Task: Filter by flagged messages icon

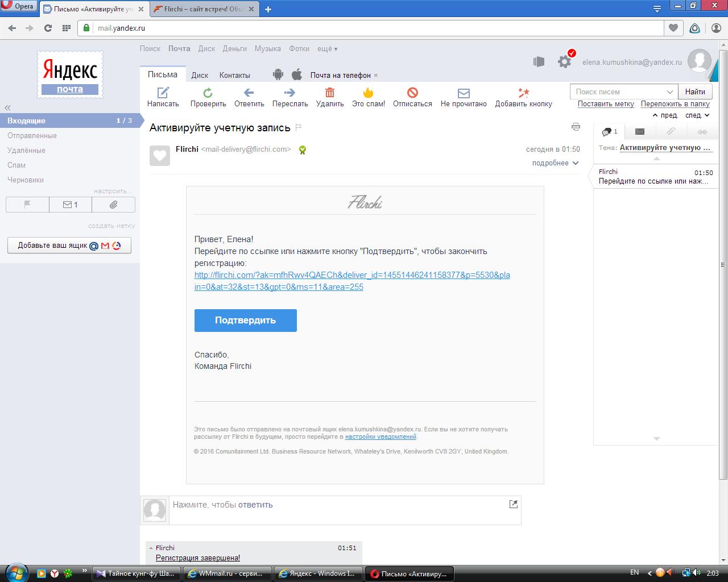Action: pyautogui.click(x=27, y=205)
